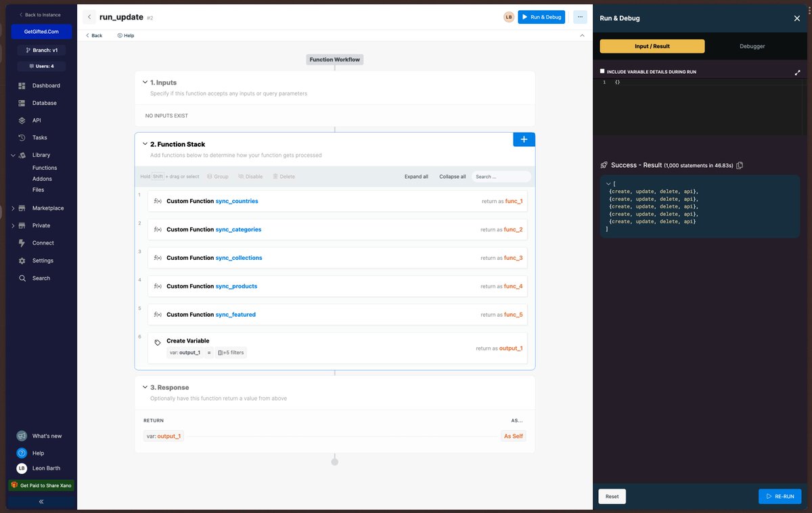812x513 pixels.
Task: Switch to the Debugger tab
Action: (x=752, y=46)
